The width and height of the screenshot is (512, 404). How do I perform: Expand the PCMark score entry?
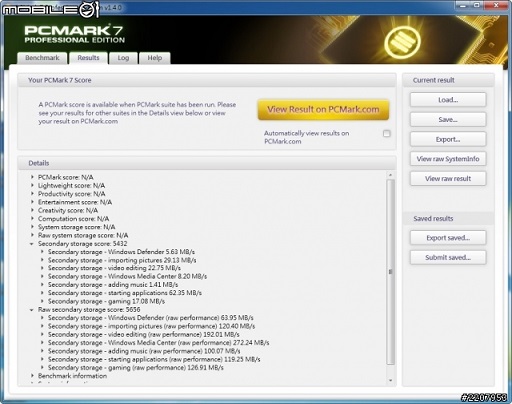click(x=32, y=177)
